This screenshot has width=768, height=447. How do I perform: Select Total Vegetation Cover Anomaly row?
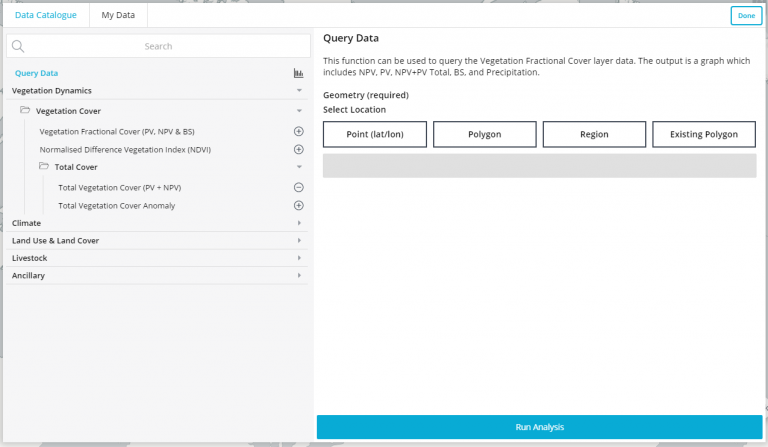point(117,206)
